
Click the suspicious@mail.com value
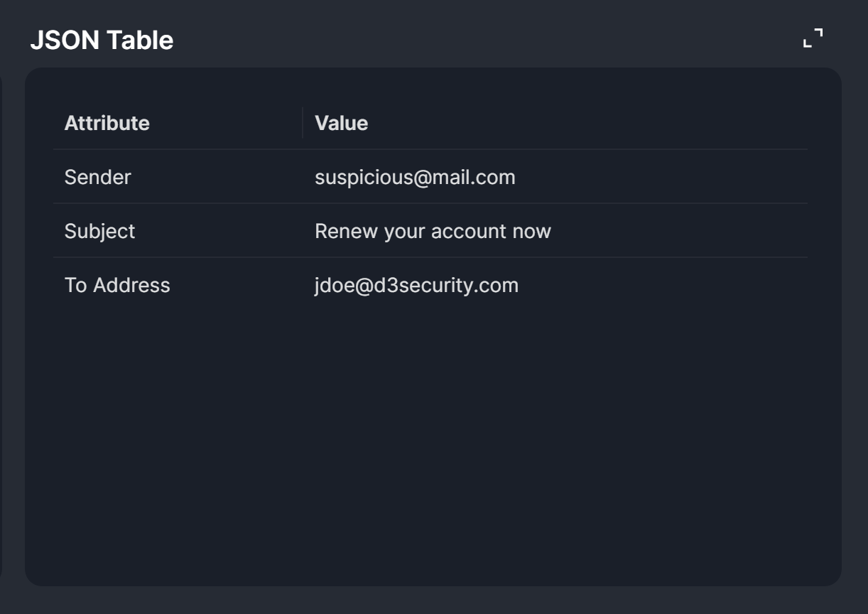tap(415, 177)
